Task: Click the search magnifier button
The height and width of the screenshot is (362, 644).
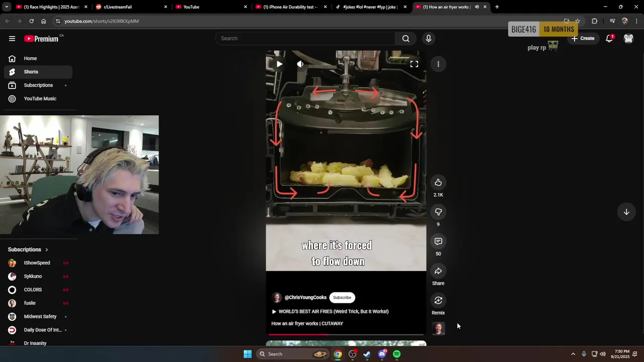Action: coord(406,38)
